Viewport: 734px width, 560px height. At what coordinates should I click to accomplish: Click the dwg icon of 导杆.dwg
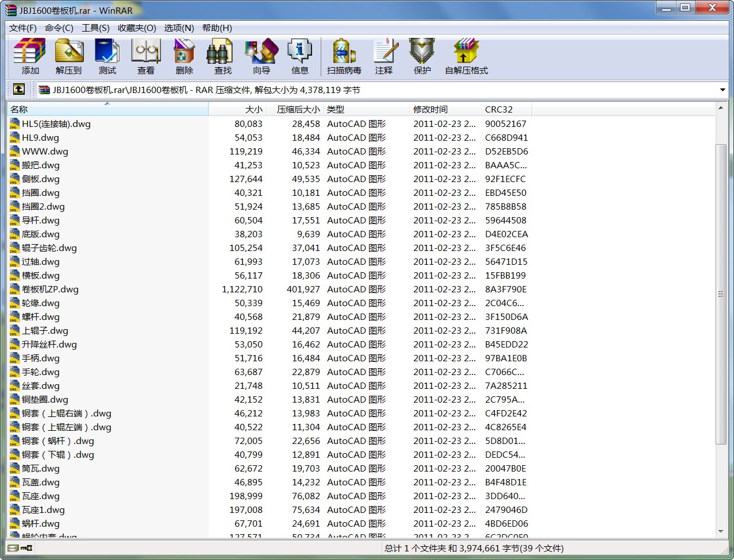tap(15, 220)
